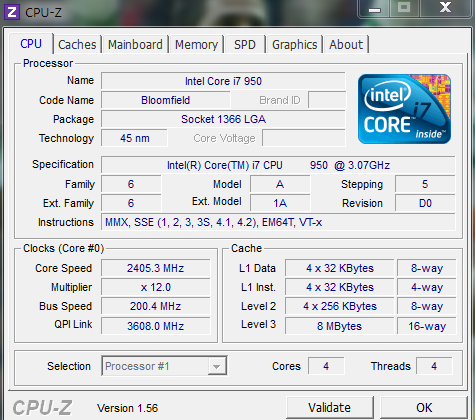Click the L1 Inst. size 4 x 32 KBytes

[x=340, y=287]
